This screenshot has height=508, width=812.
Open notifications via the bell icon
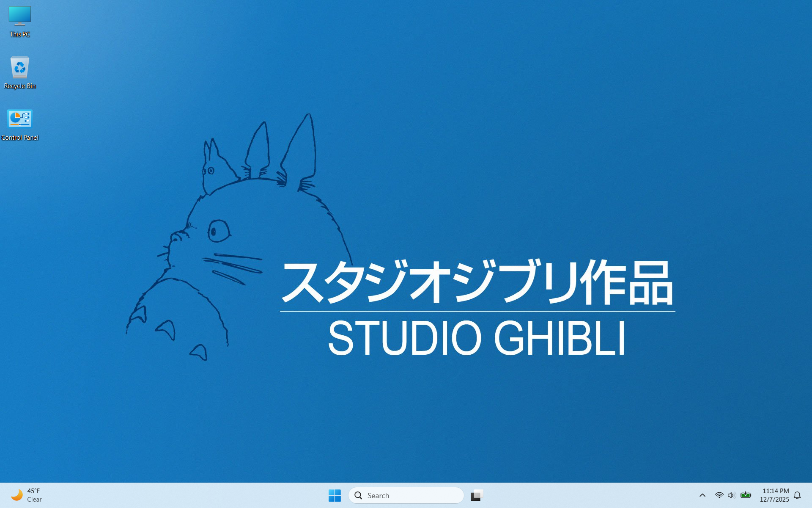coord(797,495)
